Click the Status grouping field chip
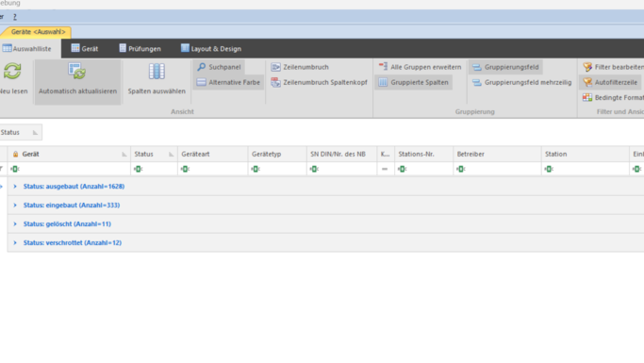644x363 pixels. click(20, 132)
